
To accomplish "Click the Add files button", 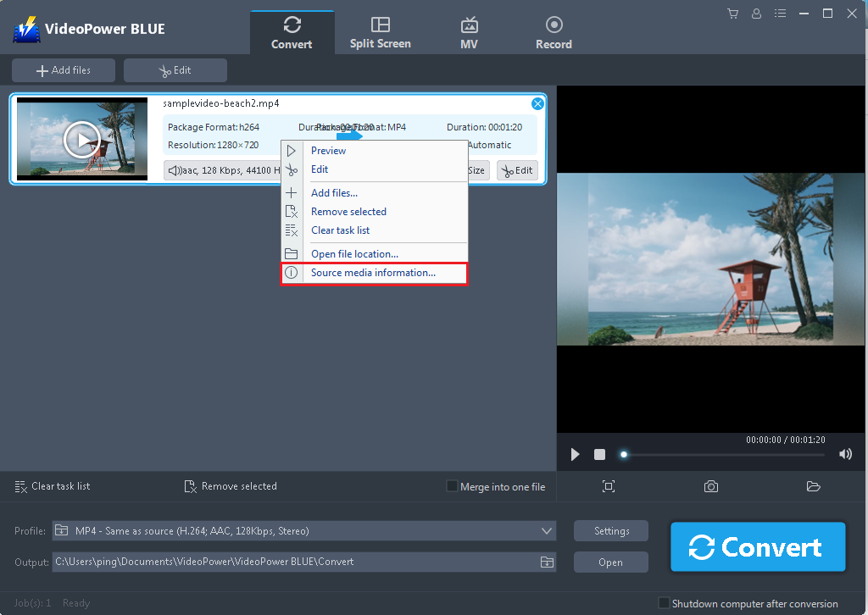I will [x=63, y=70].
